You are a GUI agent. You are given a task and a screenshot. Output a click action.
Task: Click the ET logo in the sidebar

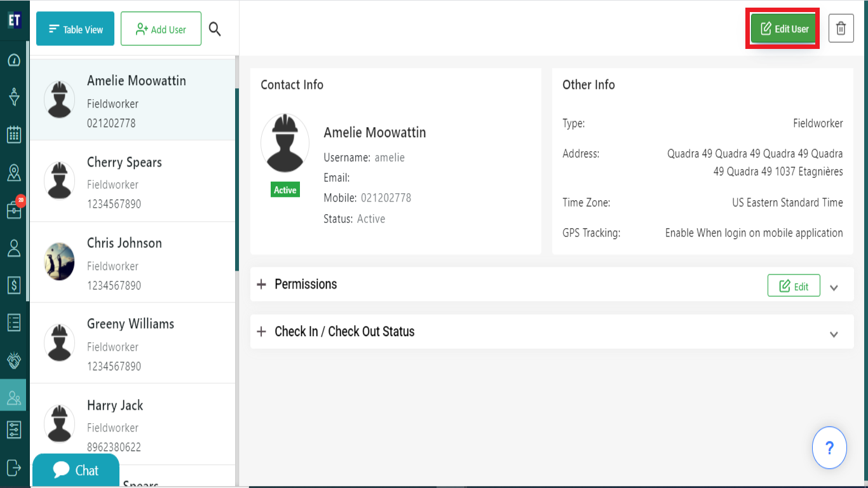click(14, 20)
